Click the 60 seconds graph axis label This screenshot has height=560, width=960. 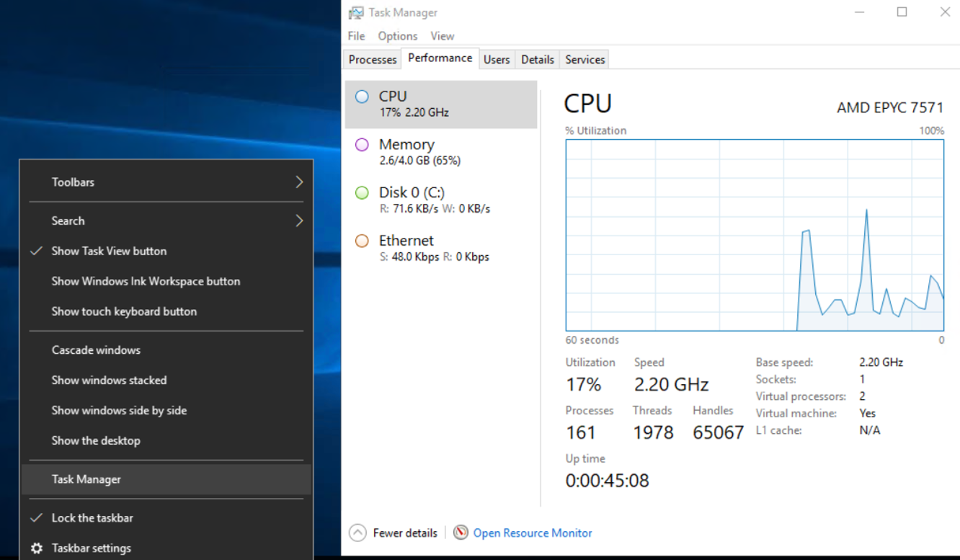pos(592,340)
